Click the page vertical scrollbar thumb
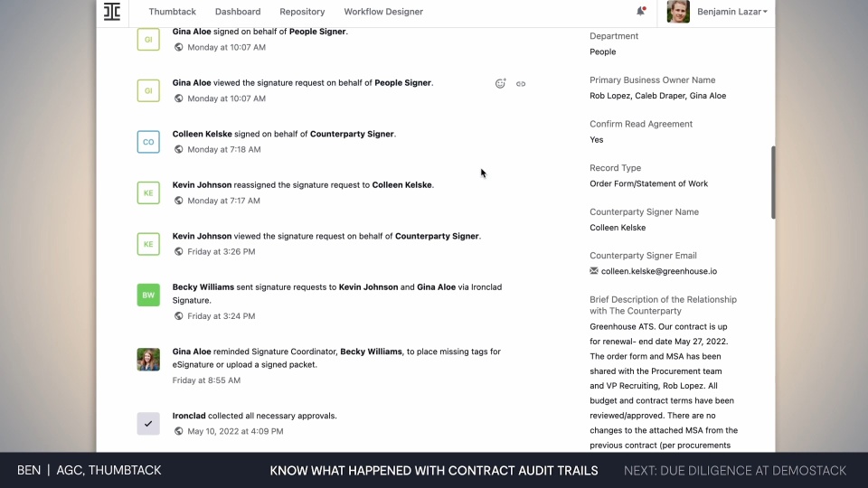The image size is (868, 488). click(773, 183)
